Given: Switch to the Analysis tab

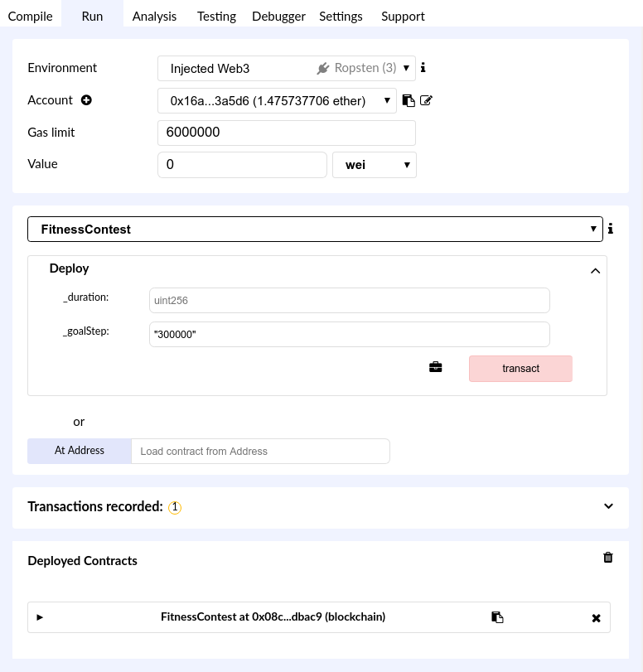Looking at the screenshot, I should [x=154, y=17].
